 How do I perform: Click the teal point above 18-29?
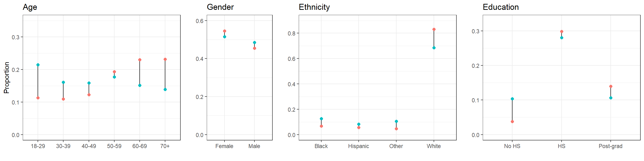38,65
